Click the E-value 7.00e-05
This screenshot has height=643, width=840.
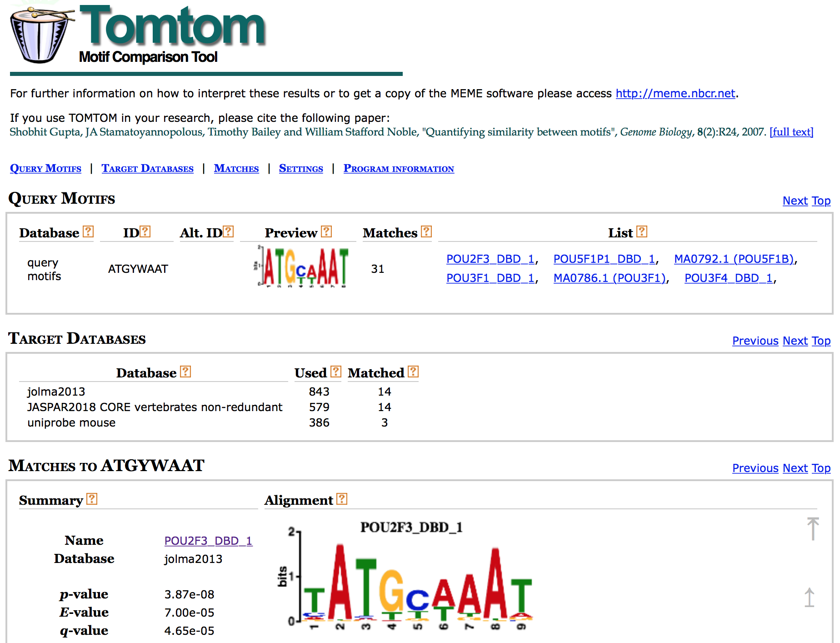[189, 613]
